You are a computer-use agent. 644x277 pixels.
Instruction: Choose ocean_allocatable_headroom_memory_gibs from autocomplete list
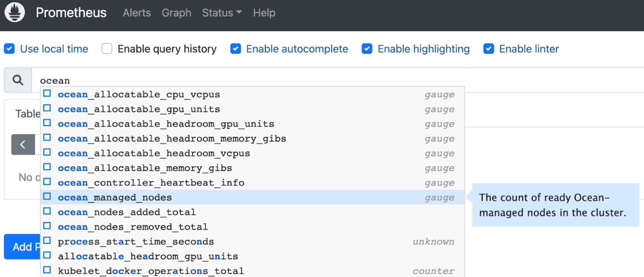[172, 139]
